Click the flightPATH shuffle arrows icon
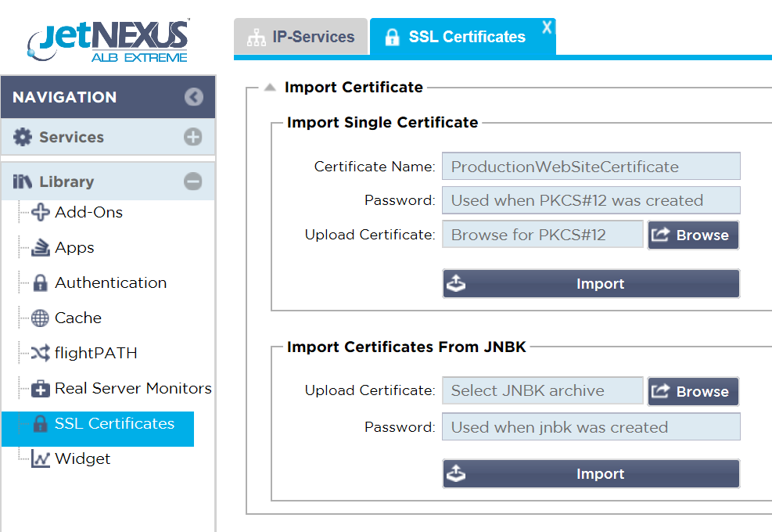Screen dimensions: 772x532 click(x=41, y=354)
